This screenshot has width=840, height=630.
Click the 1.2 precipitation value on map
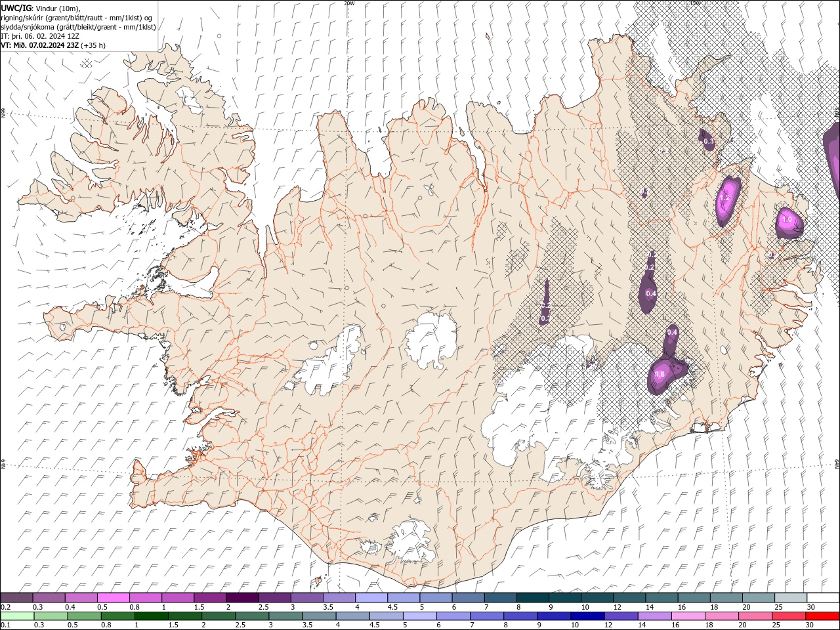point(725,198)
